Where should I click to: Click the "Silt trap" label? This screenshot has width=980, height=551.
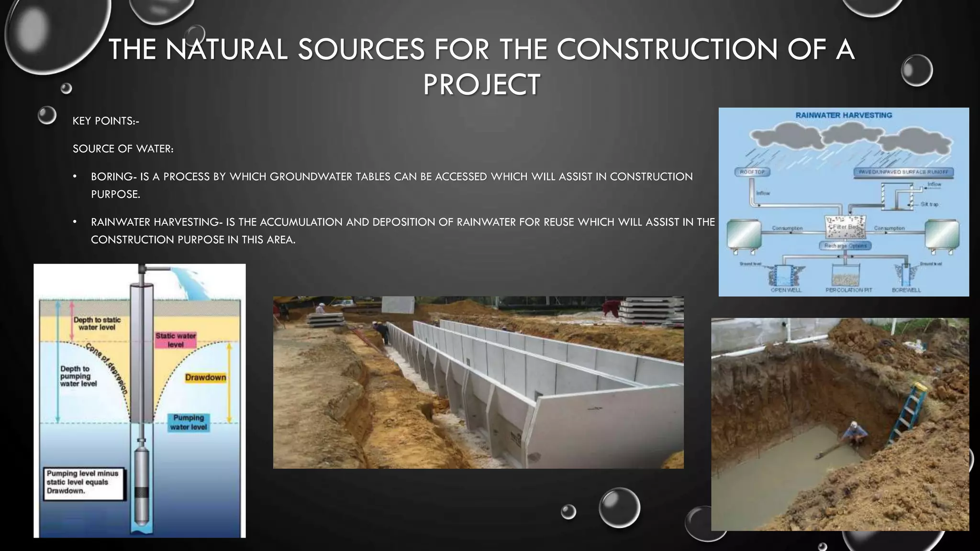pyautogui.click(x=929, y=204)
